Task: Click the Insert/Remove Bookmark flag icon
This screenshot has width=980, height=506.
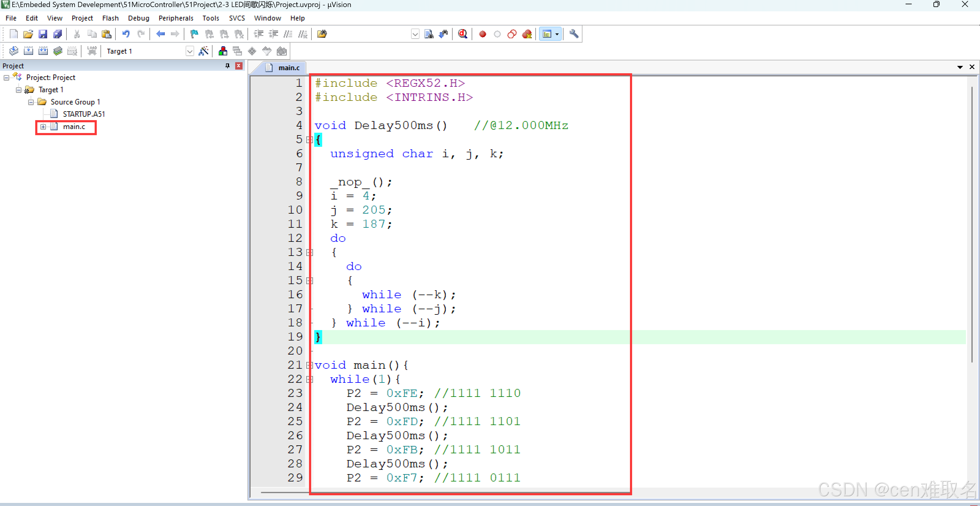Action: [194, 34]
